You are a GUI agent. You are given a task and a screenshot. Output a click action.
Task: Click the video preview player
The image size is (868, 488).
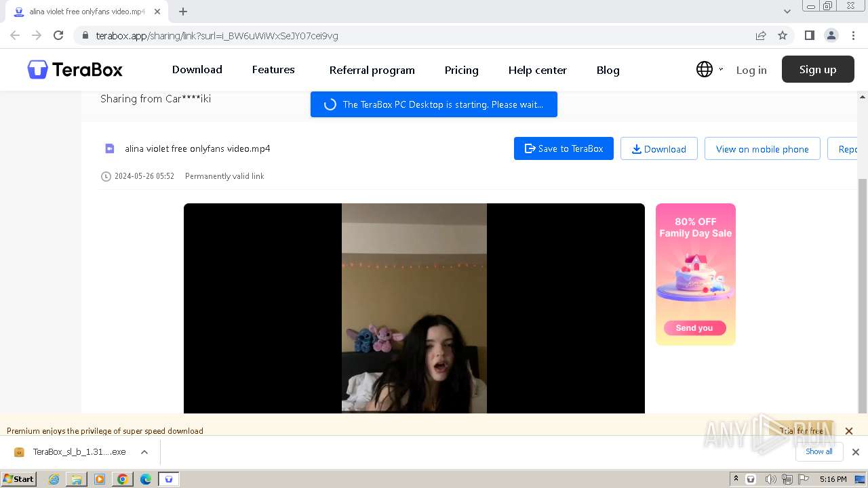point(414,308)
